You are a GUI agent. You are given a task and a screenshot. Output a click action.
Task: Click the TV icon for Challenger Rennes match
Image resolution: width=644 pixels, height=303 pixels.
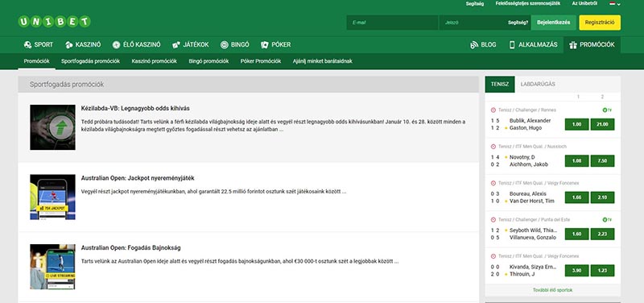[x=607, y=110]
